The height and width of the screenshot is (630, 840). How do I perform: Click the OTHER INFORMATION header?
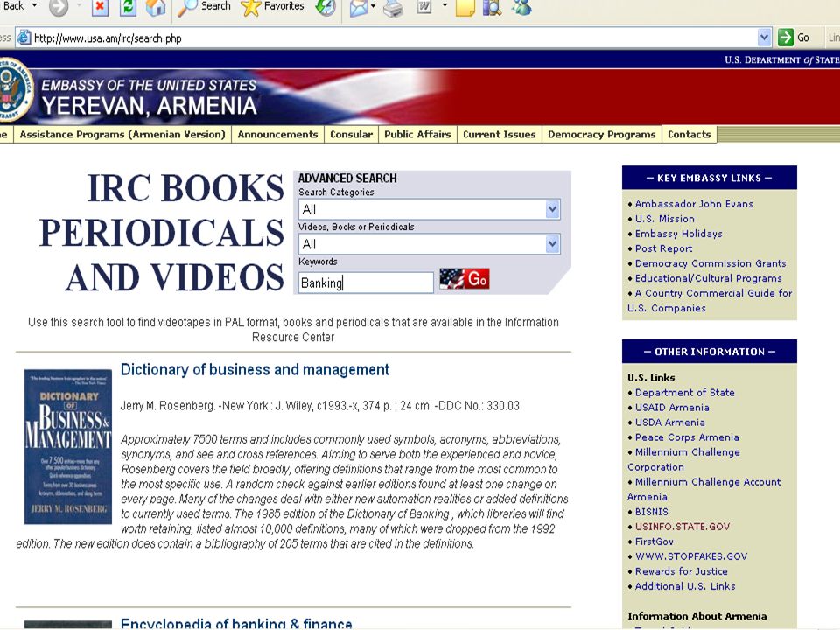pyautogui.click(x=710, y=352)
